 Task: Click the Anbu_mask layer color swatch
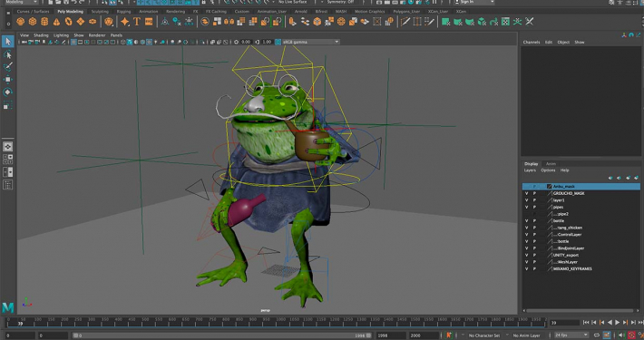click(549, 187)
